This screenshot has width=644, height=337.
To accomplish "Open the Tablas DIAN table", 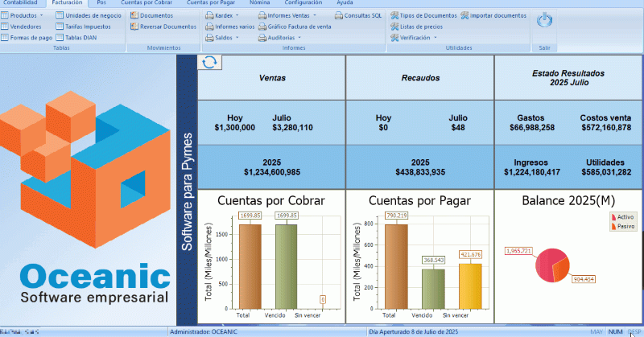I will 79,37.
